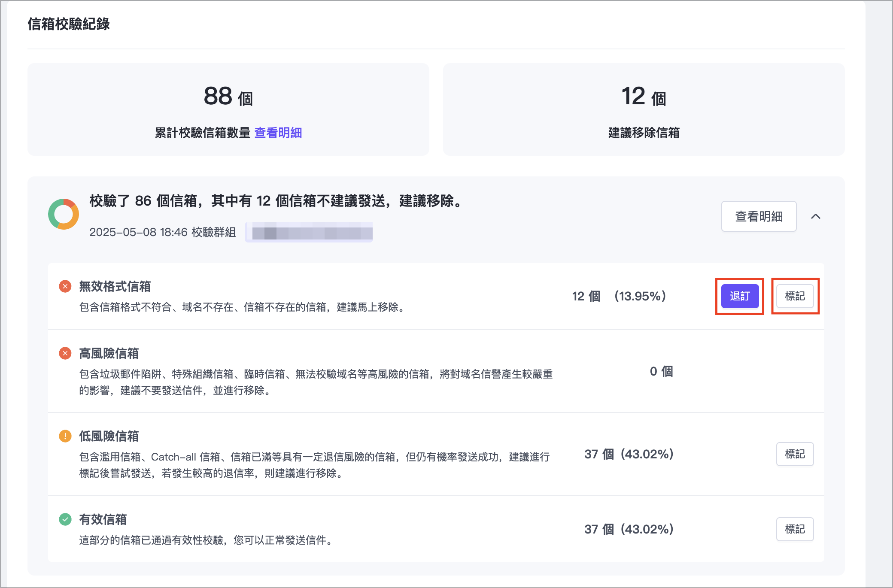Select the 高風險信箱 row title
The height and width of the screenshot is (588, 893).
click(109, 353)
